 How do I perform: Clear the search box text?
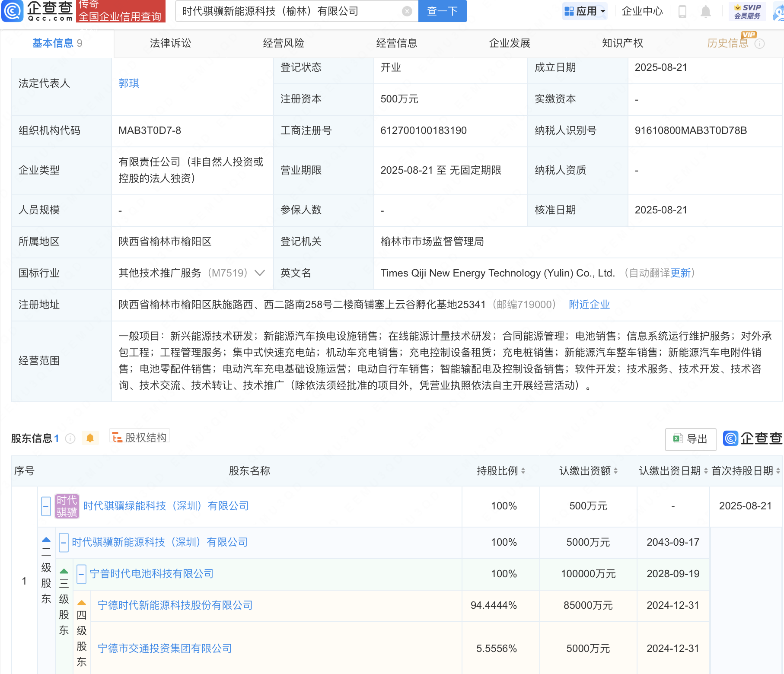pyautogui.click(x=407, y=11)
